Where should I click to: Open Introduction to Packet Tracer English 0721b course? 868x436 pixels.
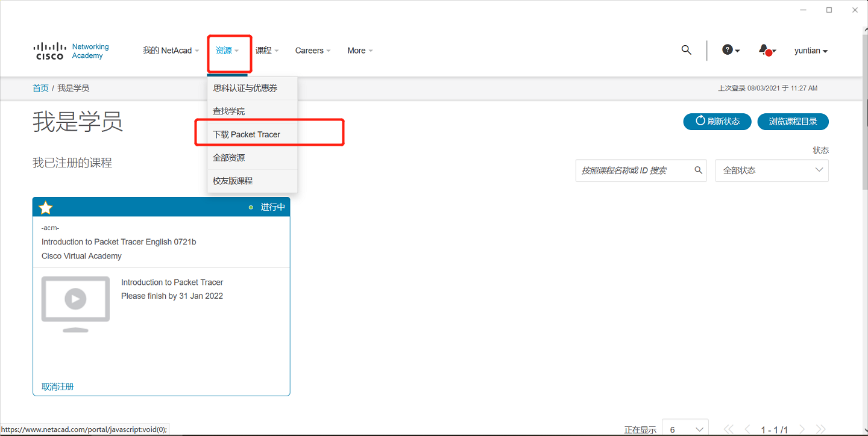coord(119,242)
